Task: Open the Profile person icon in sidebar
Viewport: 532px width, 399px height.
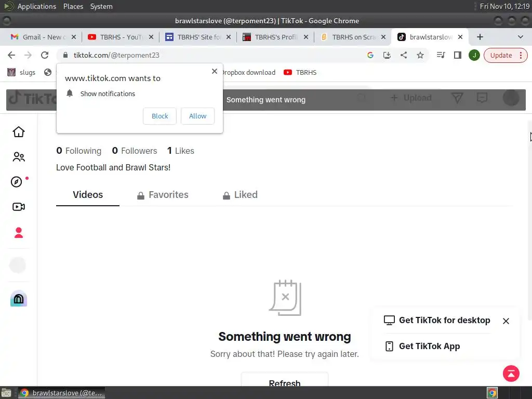Action: tap(19, 232)
